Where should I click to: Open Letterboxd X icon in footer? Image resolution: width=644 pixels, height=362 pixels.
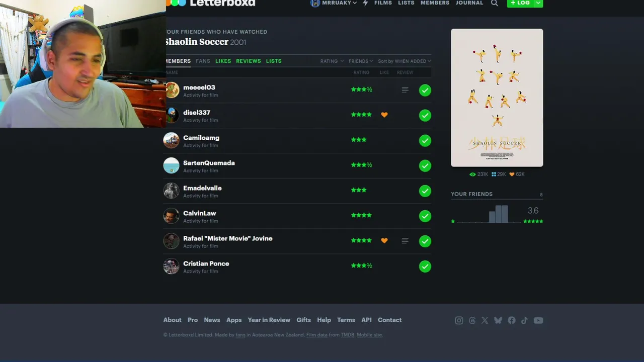485,320
